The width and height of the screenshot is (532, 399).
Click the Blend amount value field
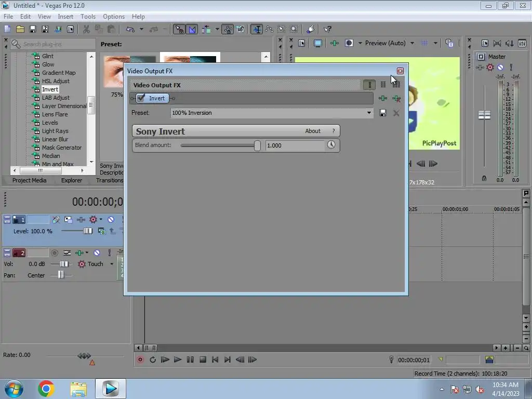point(295,145)
